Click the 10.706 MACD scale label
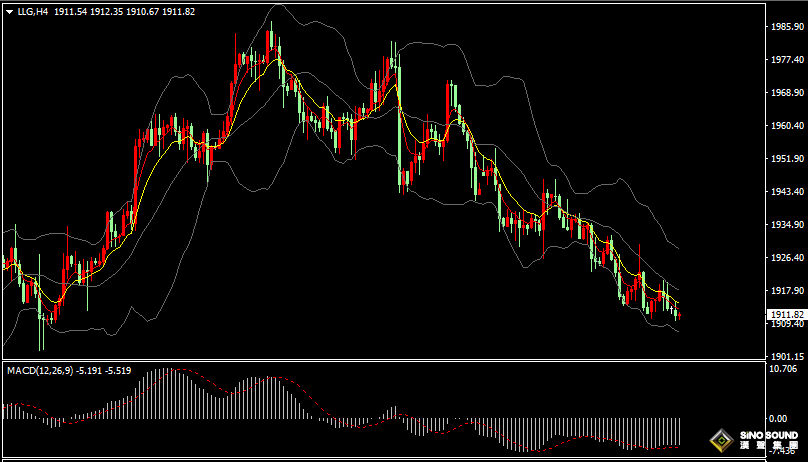808x462 pixels. [785, 369]
